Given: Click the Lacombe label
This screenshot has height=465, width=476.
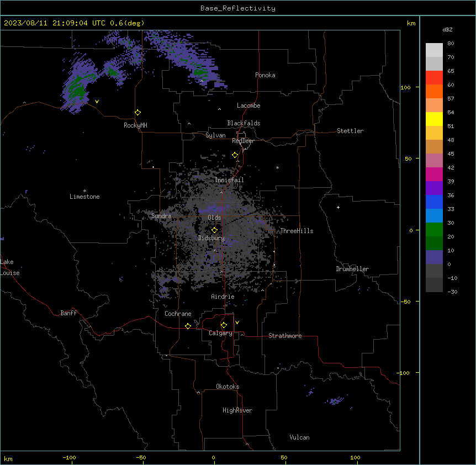Looking at the screenshot, I should [248, 105].
